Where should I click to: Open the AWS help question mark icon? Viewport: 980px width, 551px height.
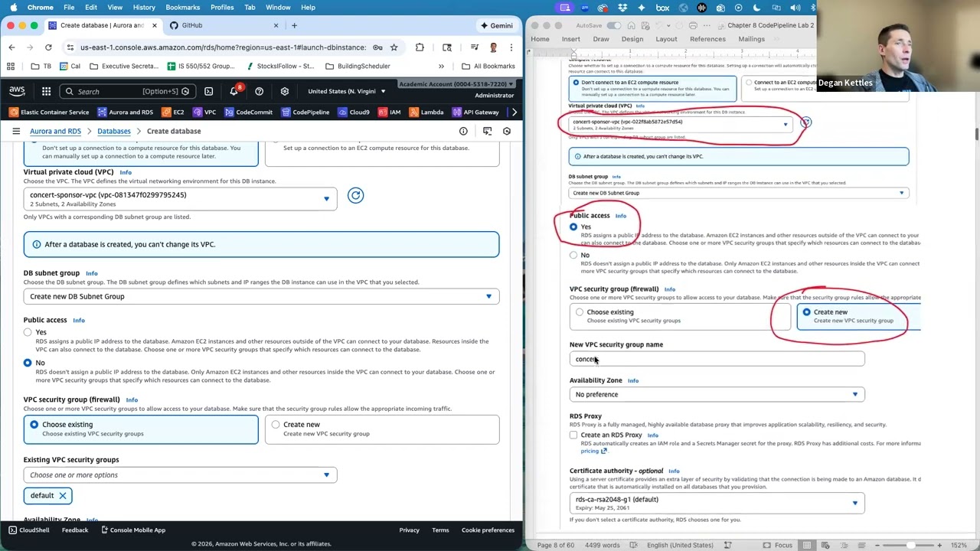click(x=259, y=91)
